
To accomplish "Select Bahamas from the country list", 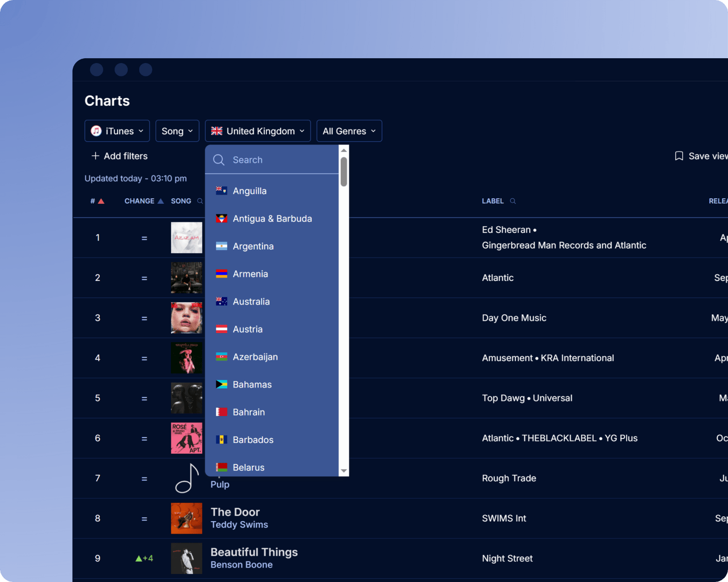I will [252, 384].
